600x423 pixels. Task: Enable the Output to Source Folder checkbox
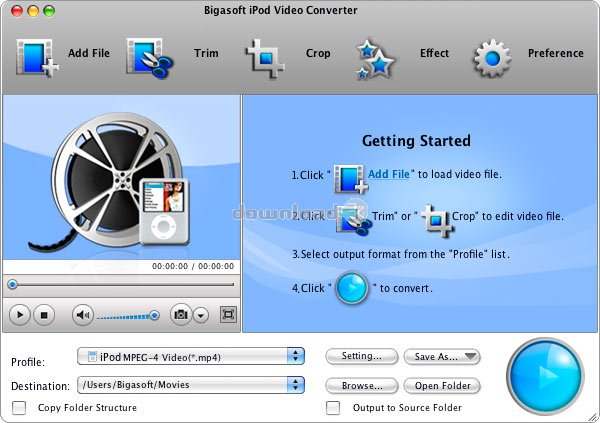(333, 408)
